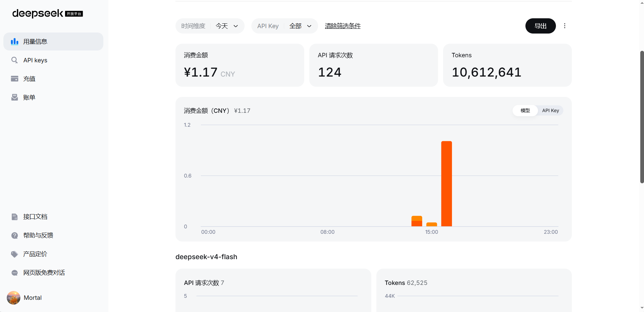Click the bill icon beside 账单

(x=15, y=98)
